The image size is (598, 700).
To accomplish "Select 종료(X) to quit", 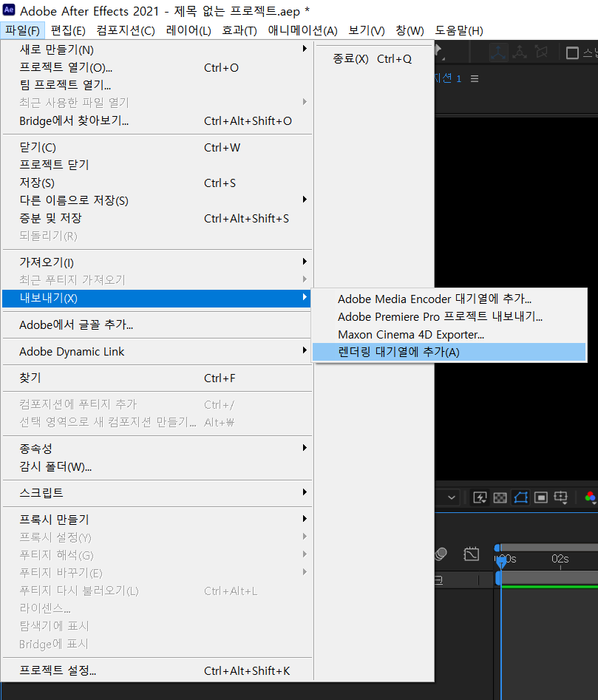I will pos(373,59).
